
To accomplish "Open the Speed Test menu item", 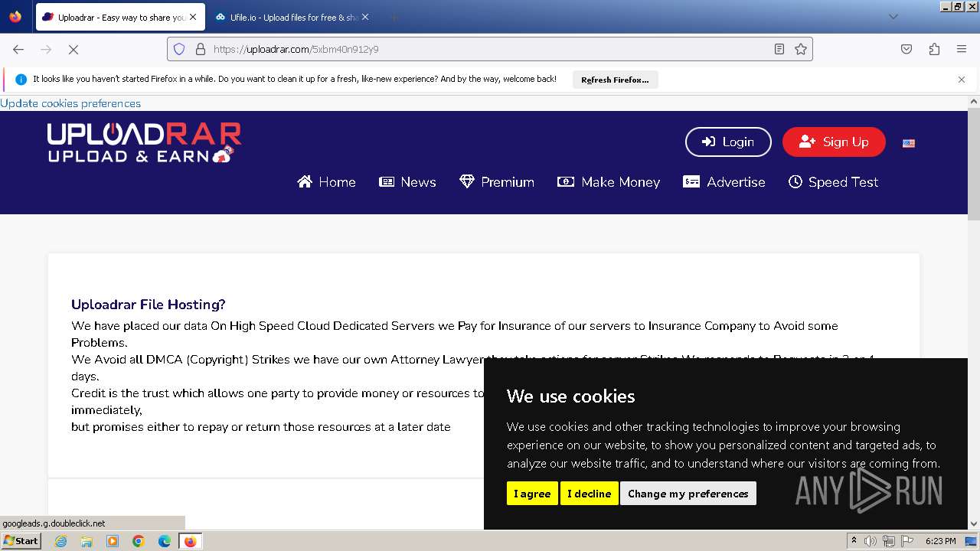I will pos(833,182).
